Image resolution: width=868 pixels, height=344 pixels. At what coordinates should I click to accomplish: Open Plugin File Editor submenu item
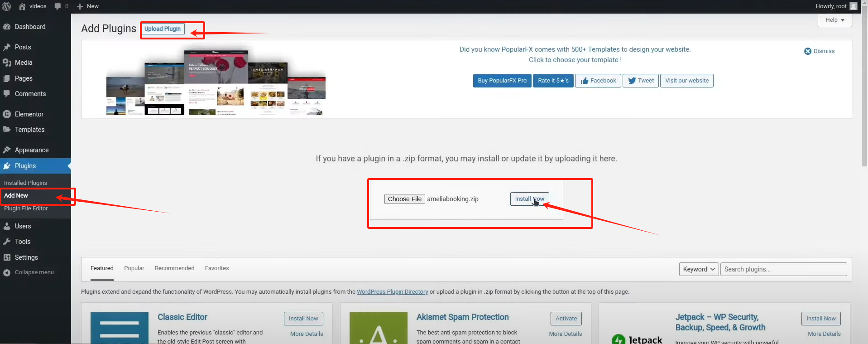(x=26, y=208)
